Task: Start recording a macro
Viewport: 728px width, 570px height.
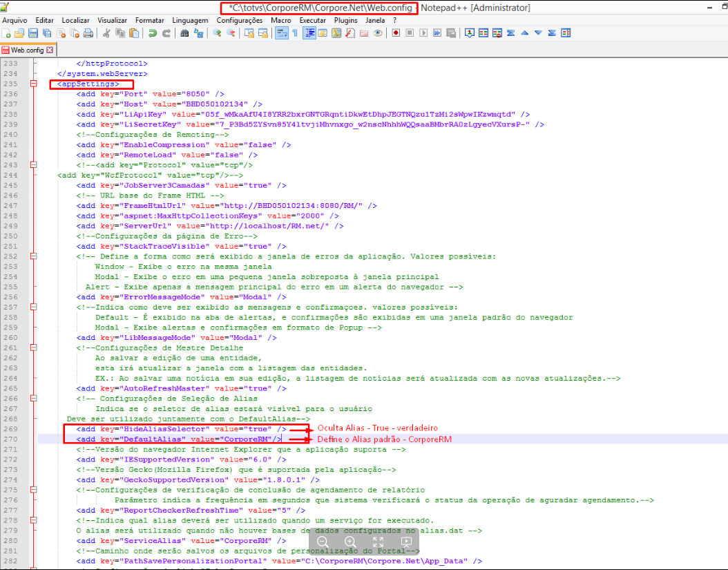Action: (x=396, y=33)
